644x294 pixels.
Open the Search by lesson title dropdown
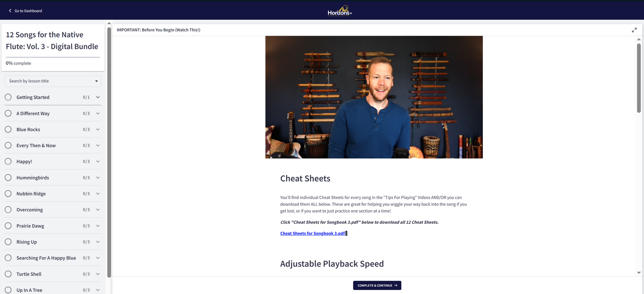53,81
